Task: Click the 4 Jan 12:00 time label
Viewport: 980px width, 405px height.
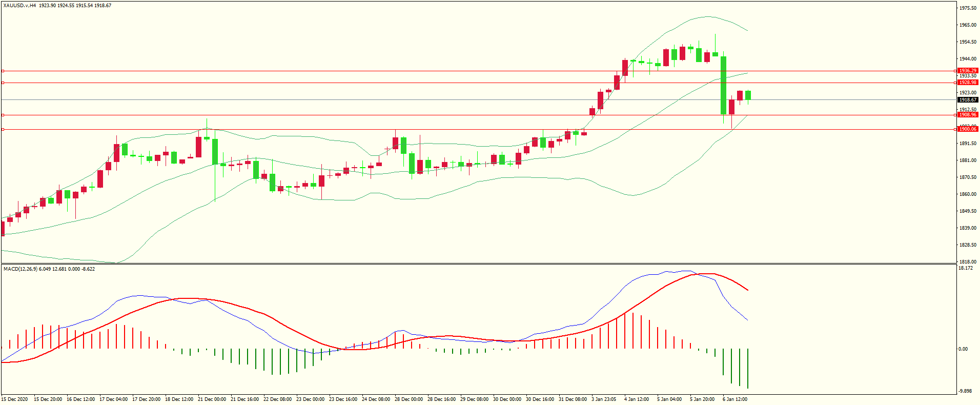Action: pyautogui.click(x=636, y=399)
